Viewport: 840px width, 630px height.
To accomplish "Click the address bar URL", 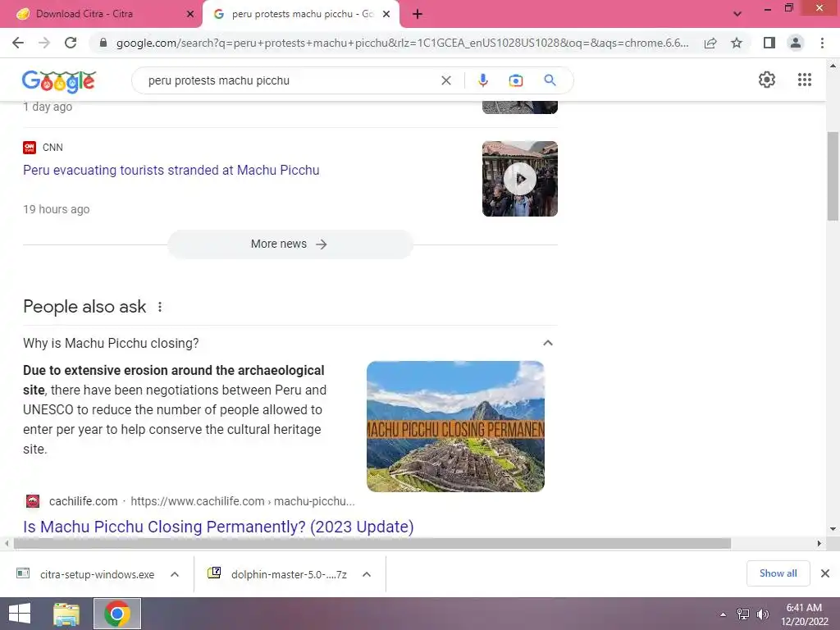I will (x=402, y=43).
